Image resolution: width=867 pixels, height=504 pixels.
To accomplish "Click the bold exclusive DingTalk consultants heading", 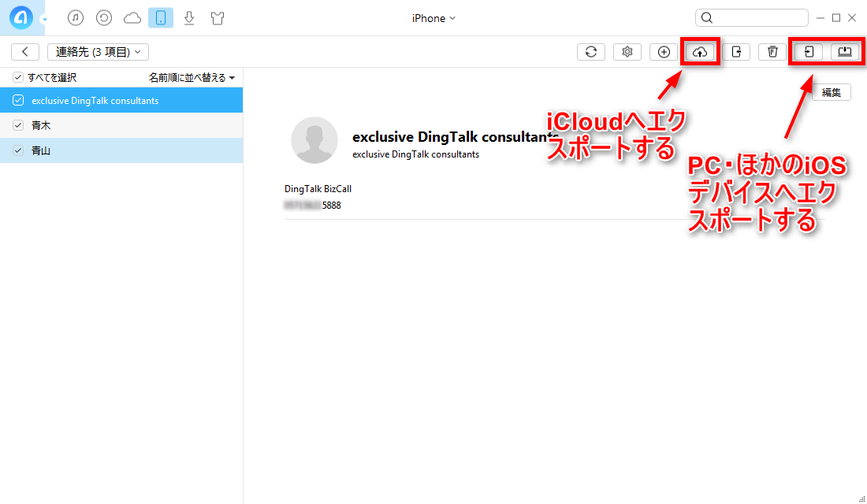I will [455, 136].
